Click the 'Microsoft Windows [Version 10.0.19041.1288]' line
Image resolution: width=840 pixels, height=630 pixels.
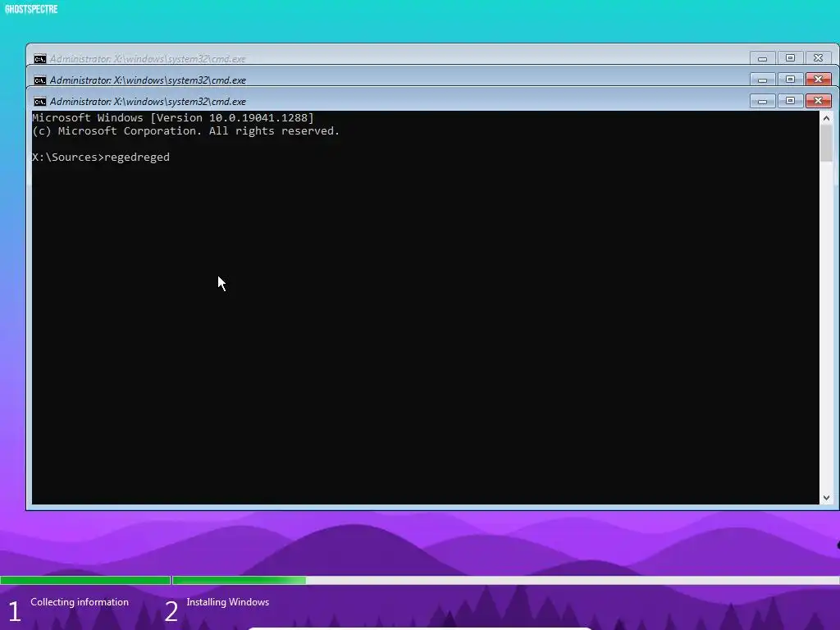[x=173, y=118]
